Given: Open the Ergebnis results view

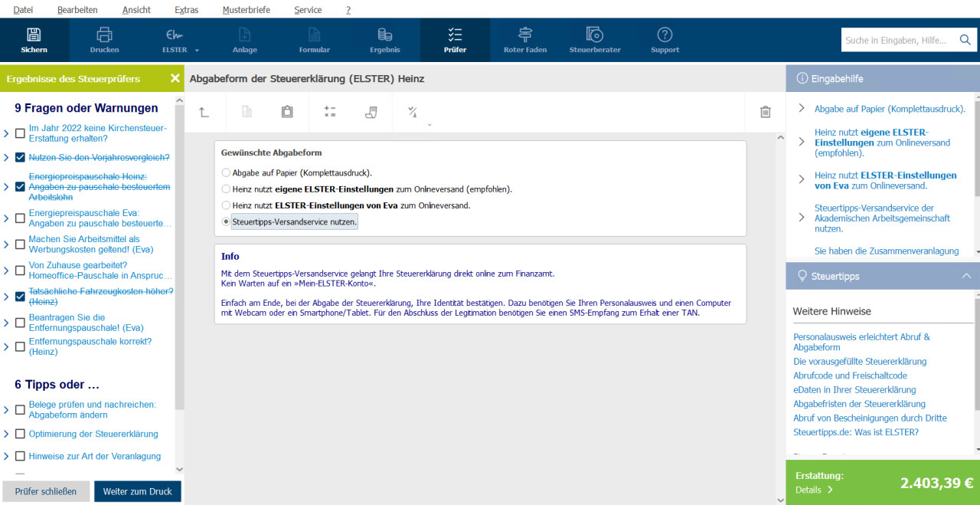Looking at the screenshot, I should point(384,35).
